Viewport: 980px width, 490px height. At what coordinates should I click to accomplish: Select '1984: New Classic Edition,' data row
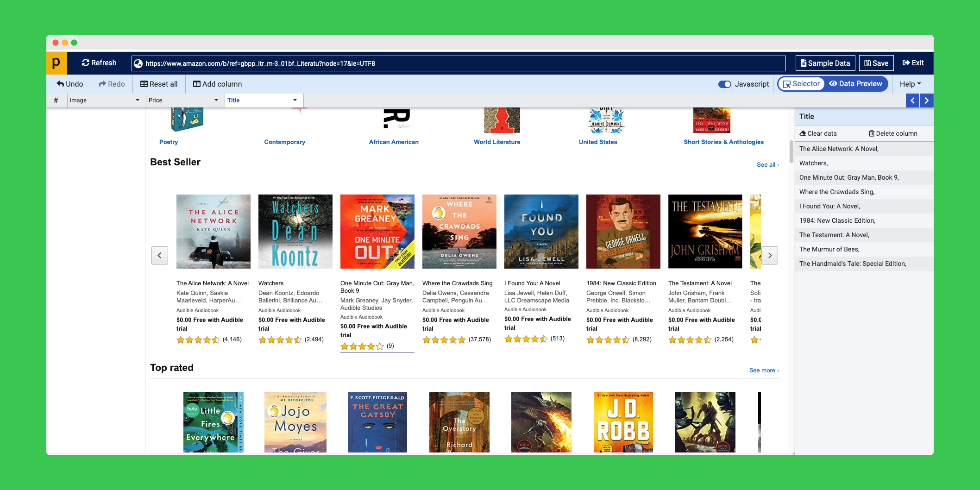tap(864, 220)
